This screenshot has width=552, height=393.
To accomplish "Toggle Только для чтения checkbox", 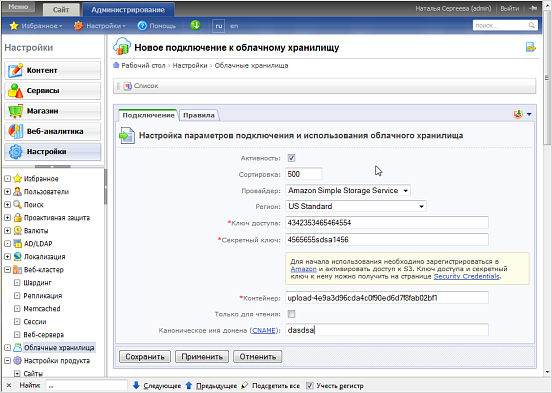I will [291, 314].
